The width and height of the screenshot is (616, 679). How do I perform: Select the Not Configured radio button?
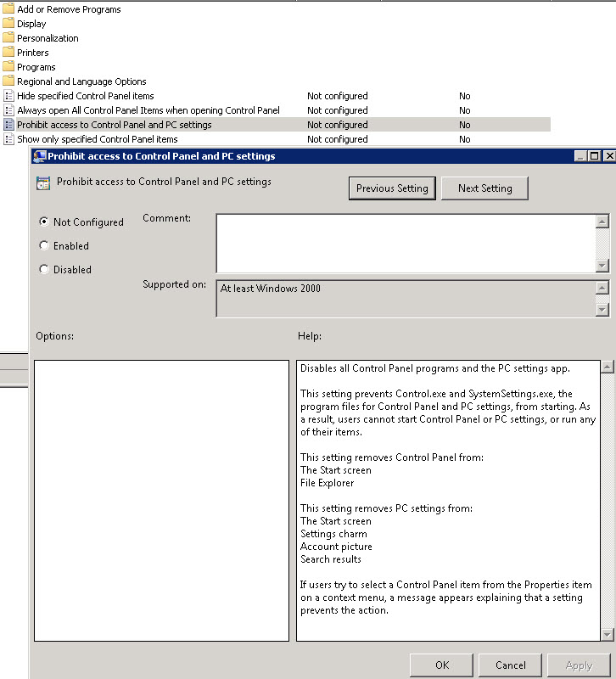coord(44,222)
